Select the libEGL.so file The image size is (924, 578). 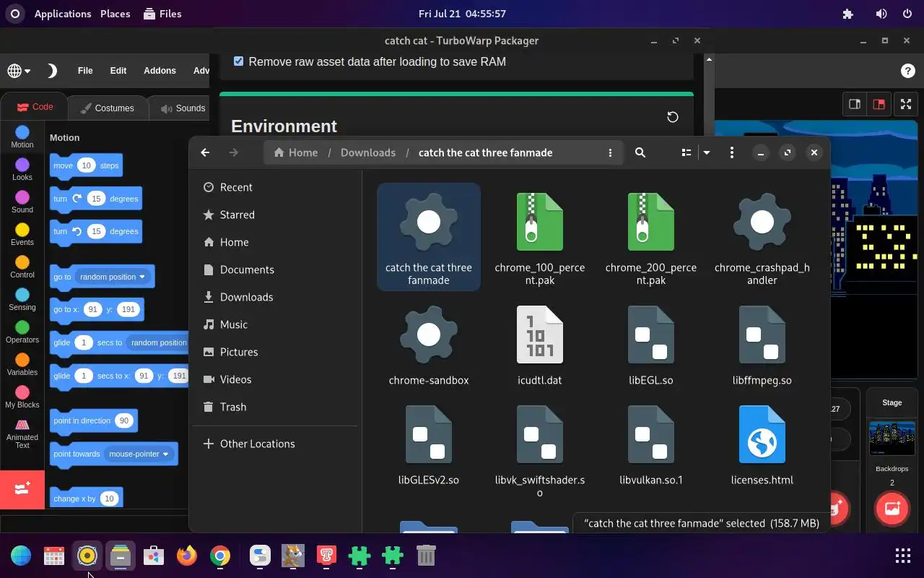[651, 345]
